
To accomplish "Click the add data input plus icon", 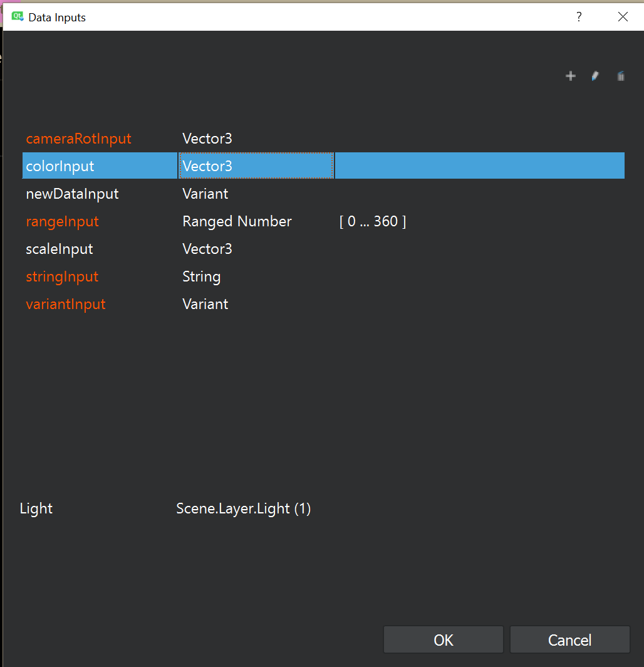I will [x=570, y=76].
